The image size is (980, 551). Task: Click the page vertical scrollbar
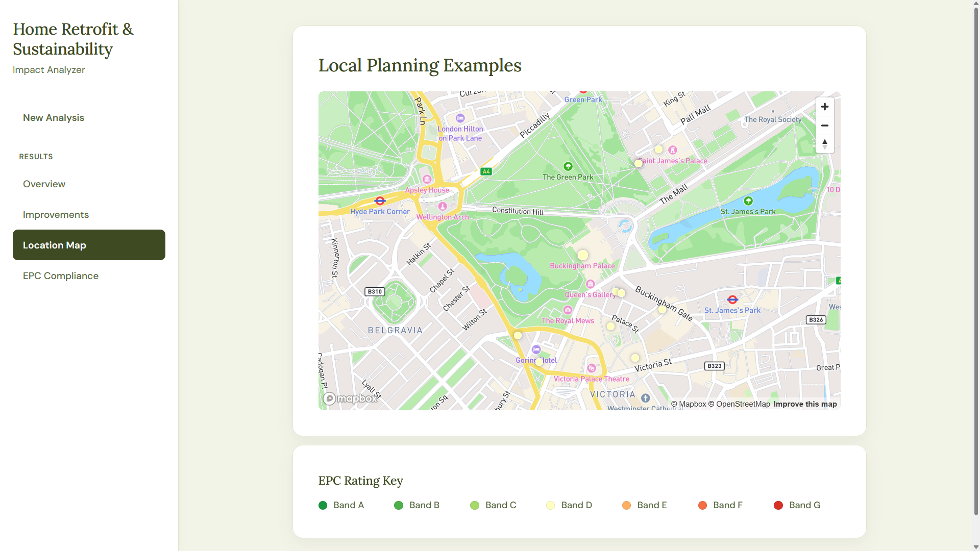point(976,255)
